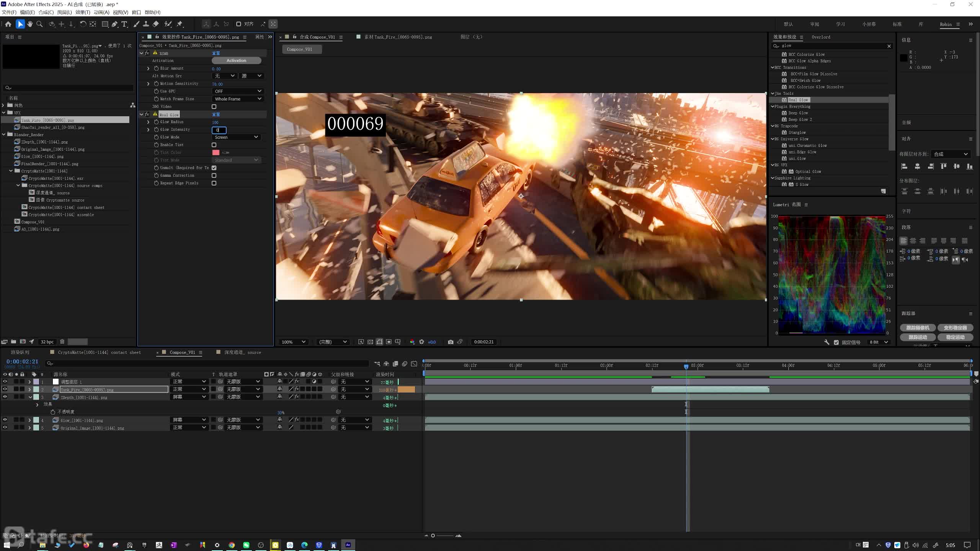Viewport: 980px width, 551px height.
Task: Enable the Enable Tint checkbox
Action: pyautogui.click(x=214, y=145)
